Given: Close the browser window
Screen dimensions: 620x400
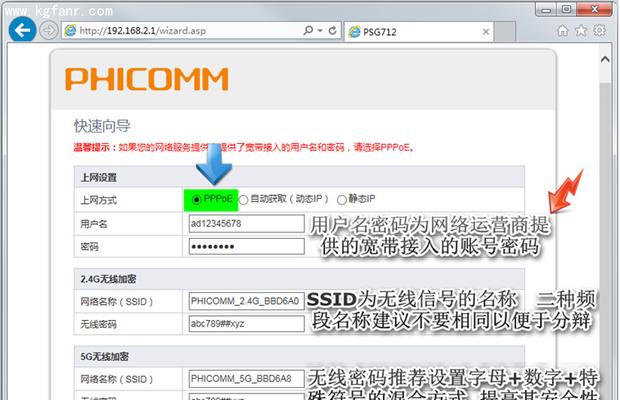Looking at the screenshot, I should click(594, 9).
